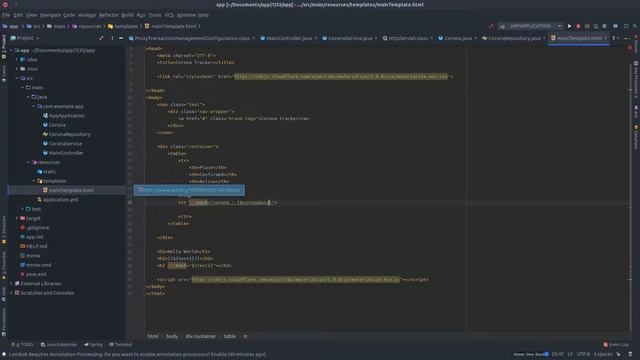Select pom.xml in project tree
The image size is (640, 360).
click(36, 274)
